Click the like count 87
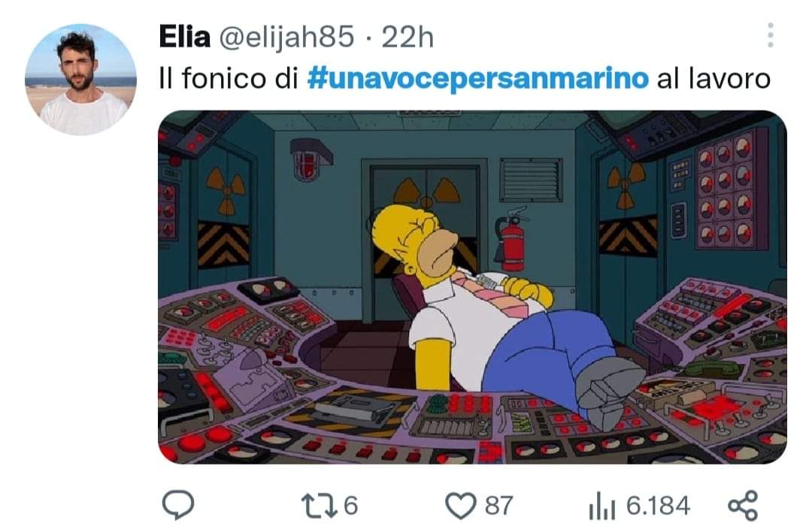812x530 pixels. (498, 505)
